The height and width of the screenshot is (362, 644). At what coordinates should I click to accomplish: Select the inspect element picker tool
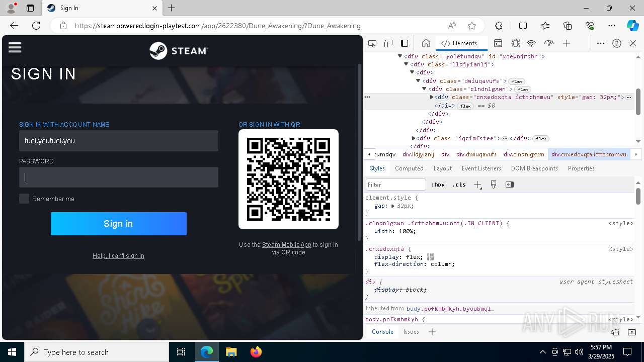pyautogui.click(x=372, y=43)
